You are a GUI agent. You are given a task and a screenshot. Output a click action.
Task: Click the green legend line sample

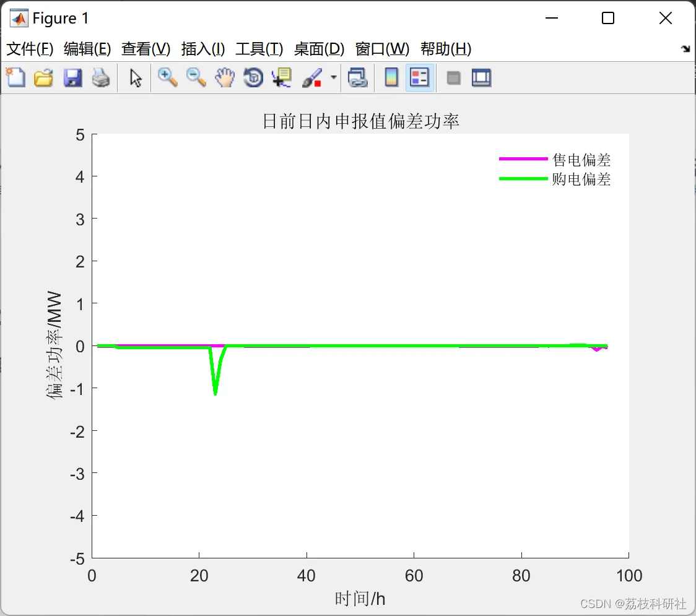click(x=523, y=178)
